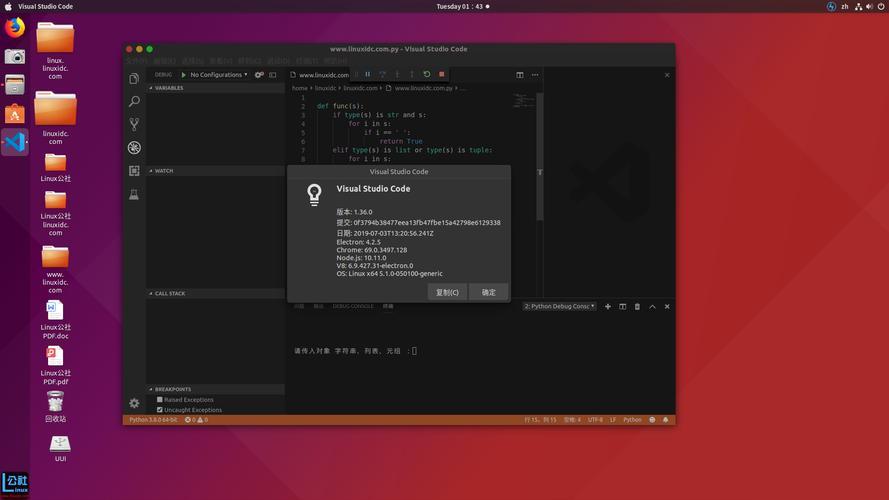Open the Extensions view

tap(134, 171)
